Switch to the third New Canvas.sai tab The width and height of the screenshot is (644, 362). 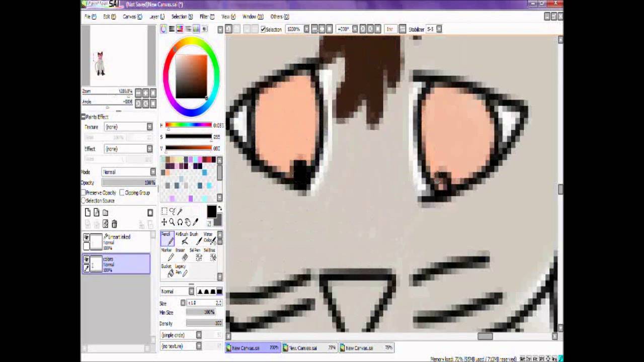coord(366,347)
